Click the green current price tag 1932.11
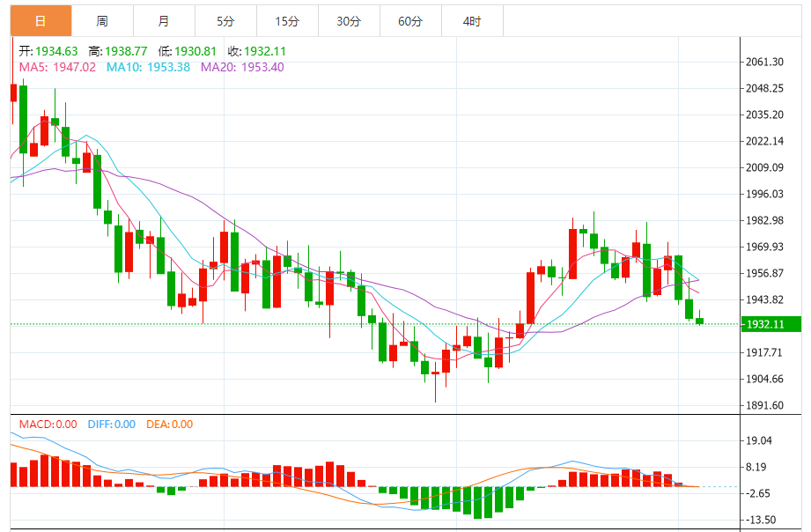This screenshot has width=811, height=532. click(770, 324)
